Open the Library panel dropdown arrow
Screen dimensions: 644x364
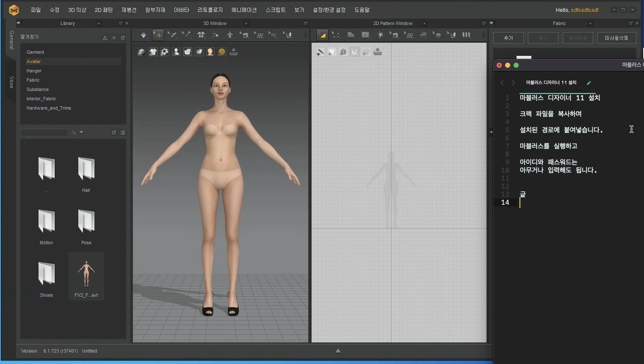99,23
